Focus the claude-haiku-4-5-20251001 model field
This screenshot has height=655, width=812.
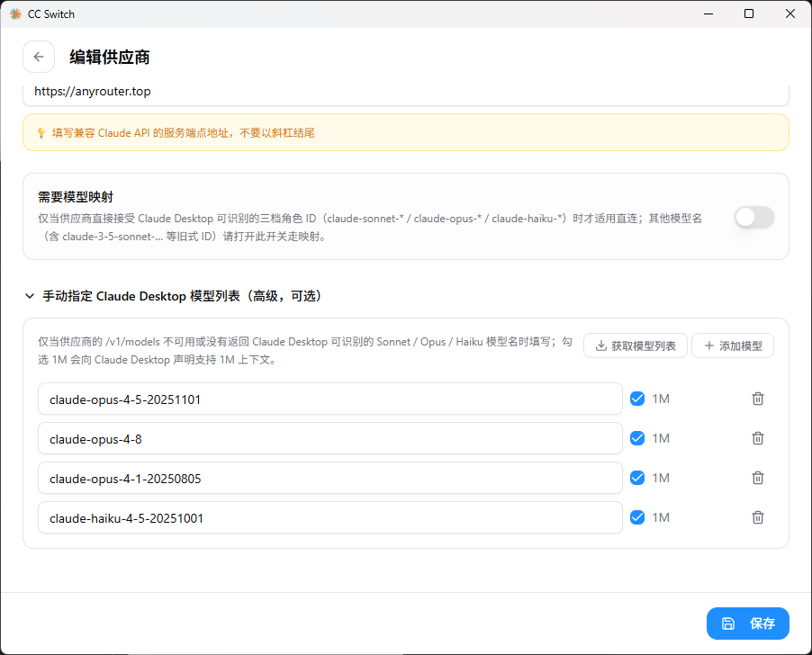tap(329, 517)
